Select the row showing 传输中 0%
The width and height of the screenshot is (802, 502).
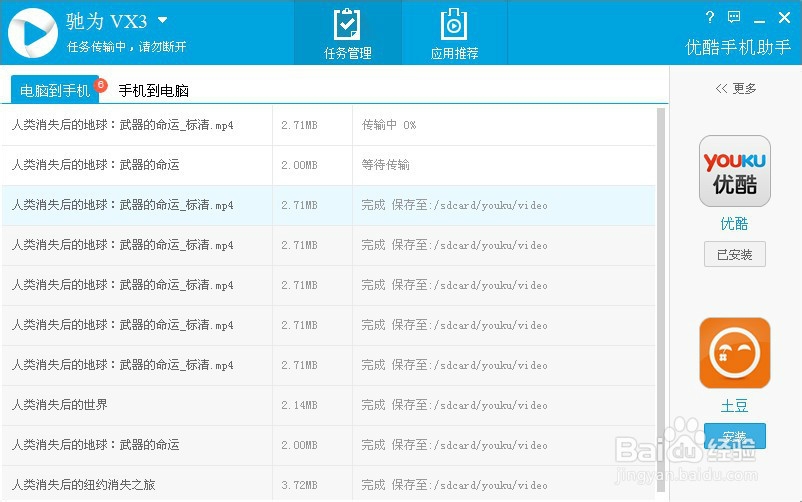[x=328, y=125]
